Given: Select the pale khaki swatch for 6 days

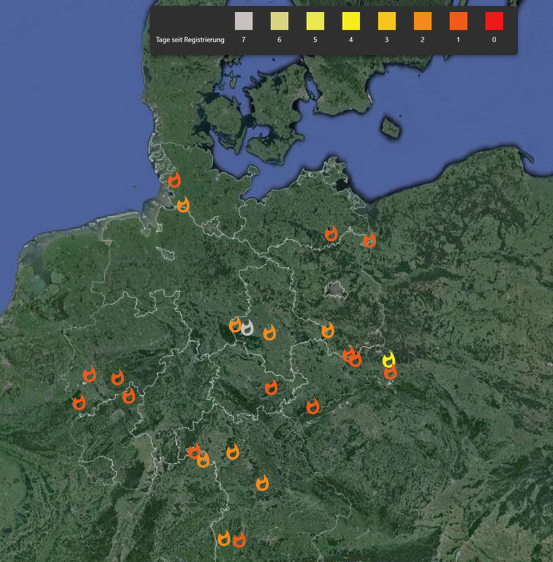Looking at the screenshot, I should pos(280,21).
